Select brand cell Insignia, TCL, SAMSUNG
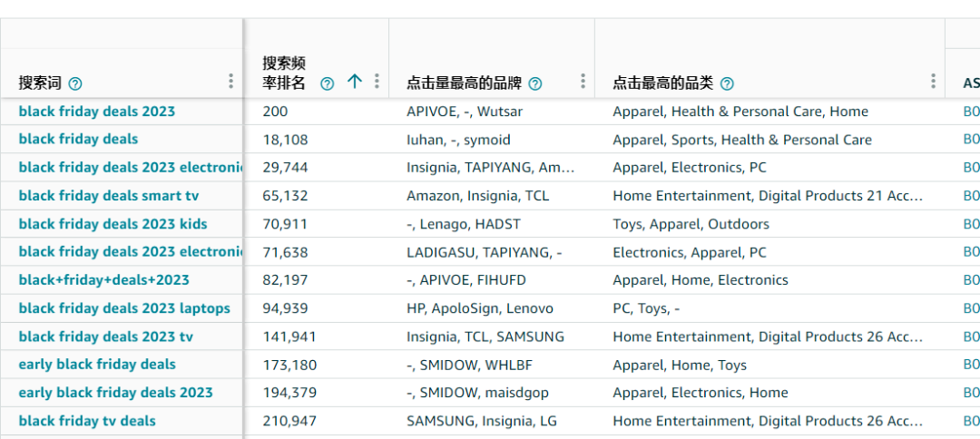Viewport: 980px width, 439px height. [x=485, y=337]
